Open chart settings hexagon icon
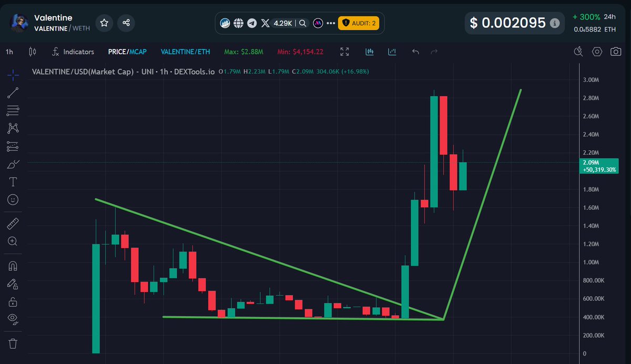Viewport: 631px width, 364px height. pyautogui.click(x=597, y=51)
